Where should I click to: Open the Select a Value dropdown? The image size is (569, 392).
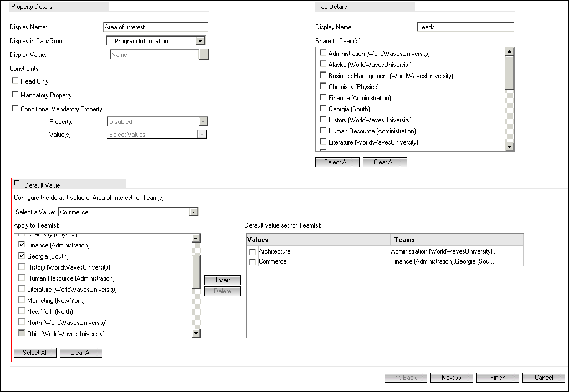[x=194, y=212]
